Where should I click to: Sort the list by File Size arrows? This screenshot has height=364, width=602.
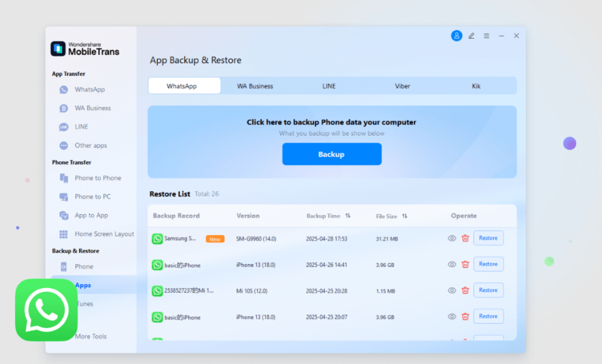click(404, 216)
